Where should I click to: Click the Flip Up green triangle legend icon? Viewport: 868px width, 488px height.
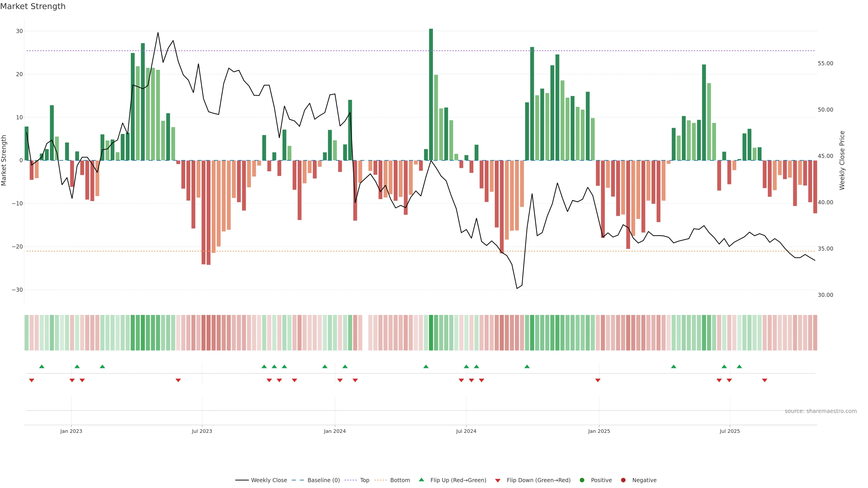(x=421, y=480)
